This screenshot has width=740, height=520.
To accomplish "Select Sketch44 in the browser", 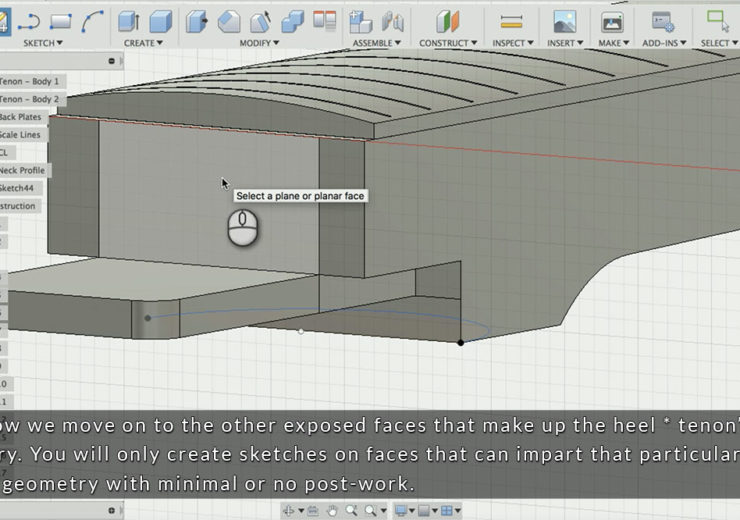I will (17, 188).
